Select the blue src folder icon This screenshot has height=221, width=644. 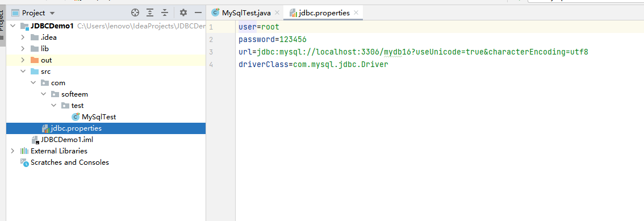point(35,72)
